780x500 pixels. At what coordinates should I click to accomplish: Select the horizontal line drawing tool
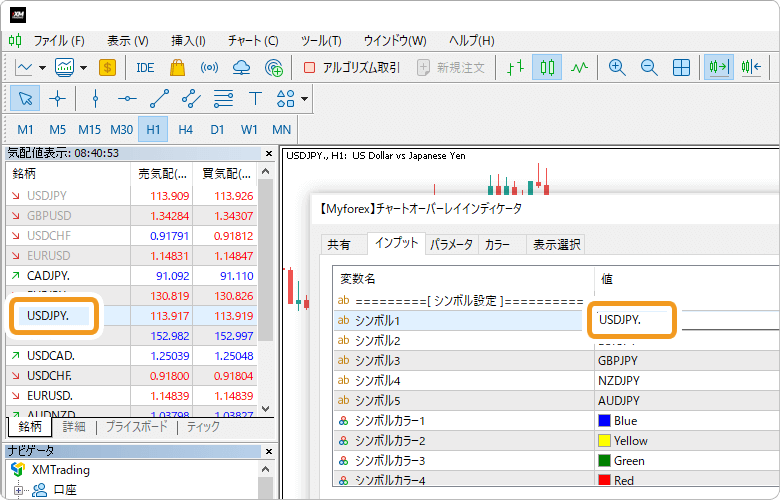coord(127,99)
